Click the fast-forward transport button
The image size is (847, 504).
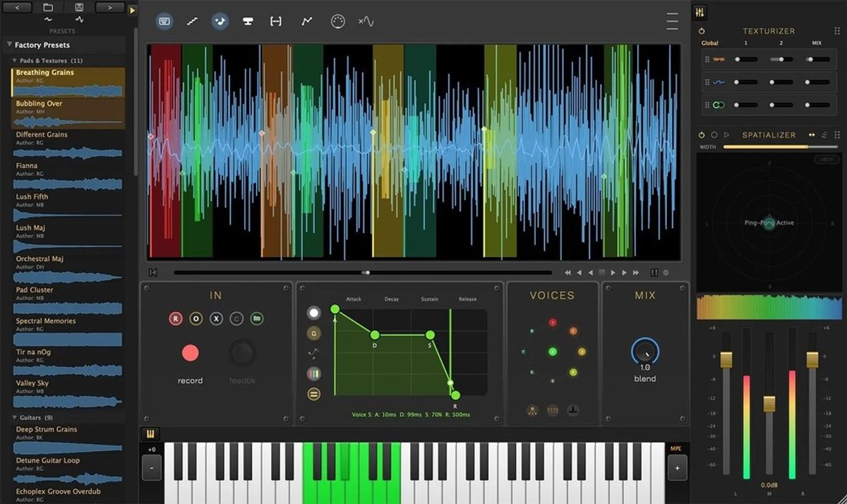click(636, 272)
